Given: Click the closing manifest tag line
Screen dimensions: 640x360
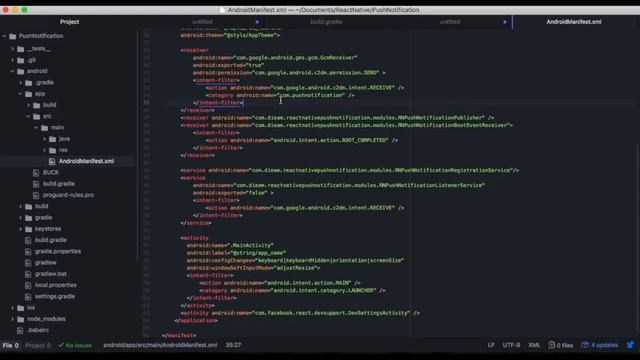Looking at the screenshot, I should pyautogui.click(x=179, y=336).
